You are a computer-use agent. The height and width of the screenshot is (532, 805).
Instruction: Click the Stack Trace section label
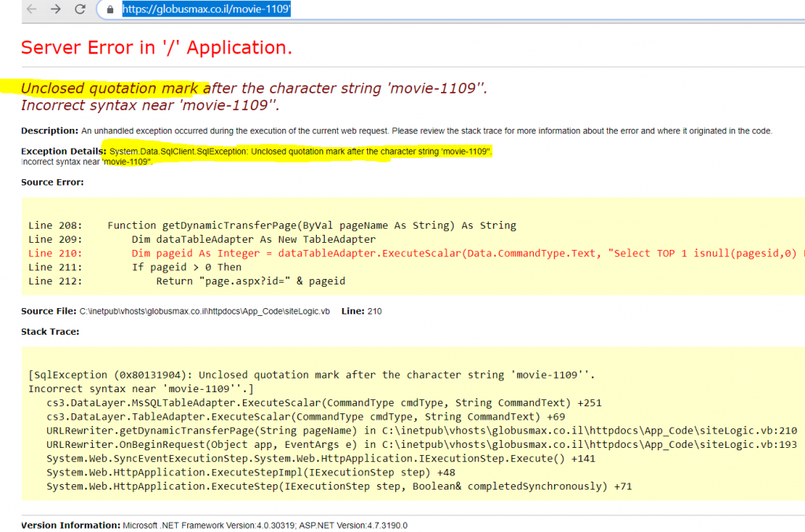coord(51,331)
